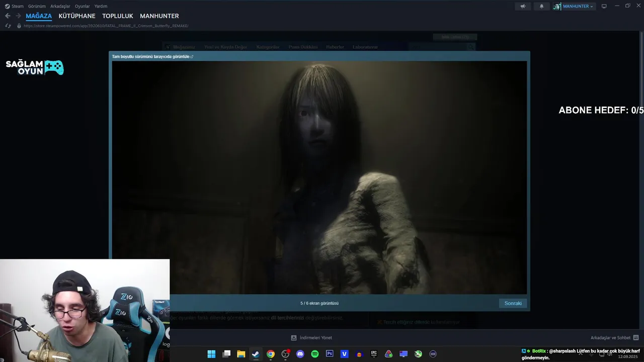Open Spotify from taskbar
Screen dimensions: 644x362
[x=315, y=354]
